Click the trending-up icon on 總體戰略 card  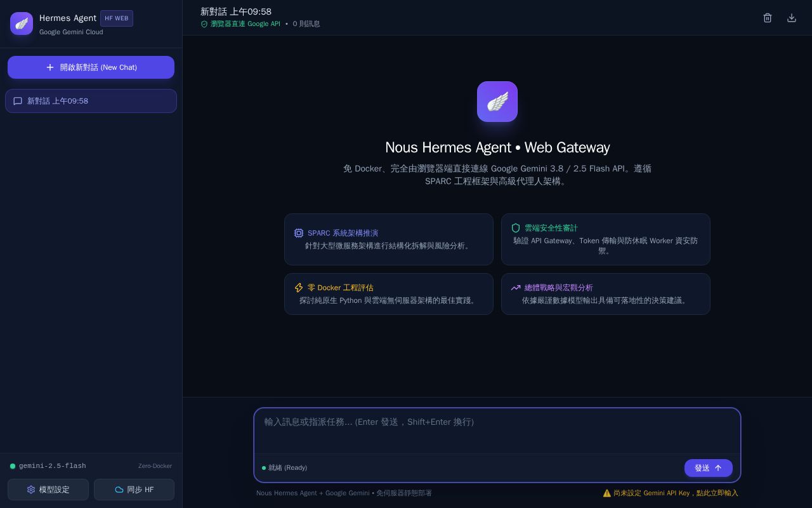[x=516, y=288]
